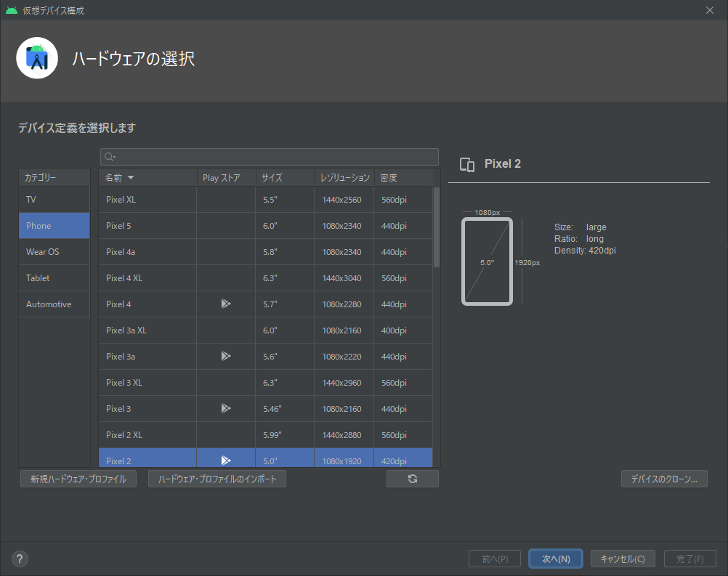
Task: Open help via the question mark icon
Action: [x=20, y=559]
